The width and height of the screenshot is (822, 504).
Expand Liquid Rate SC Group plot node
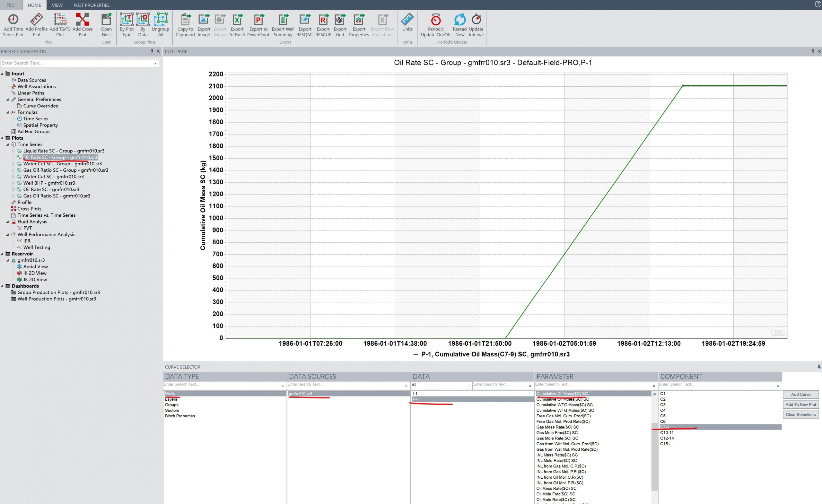(13, 151)
